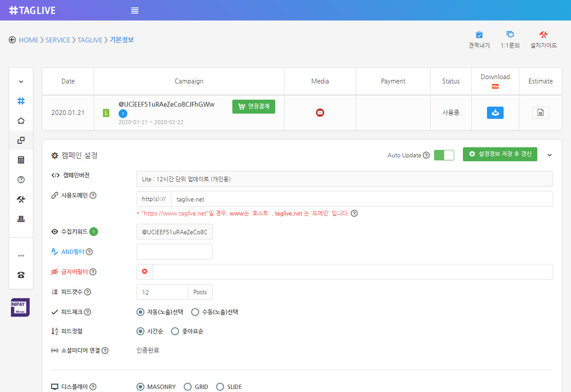Go to SERVICE breadcrumb

click(58, 40)
